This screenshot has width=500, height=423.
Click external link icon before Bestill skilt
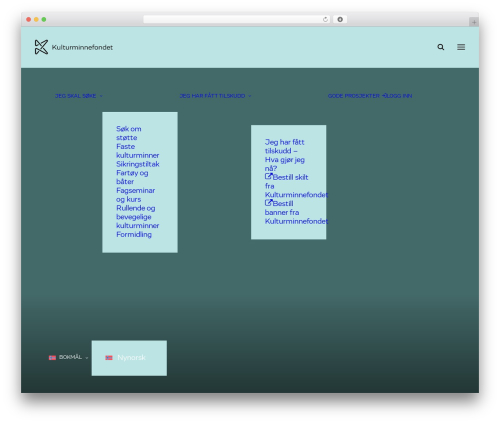tap(269, 176)
